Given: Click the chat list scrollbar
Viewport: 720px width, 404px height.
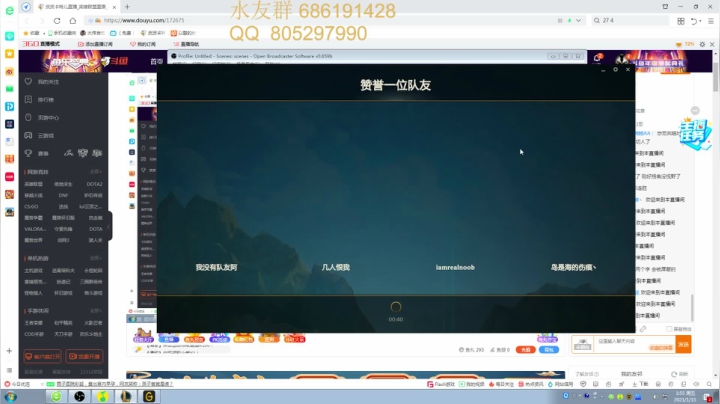Looking at the screenshot, I should 692,308.
